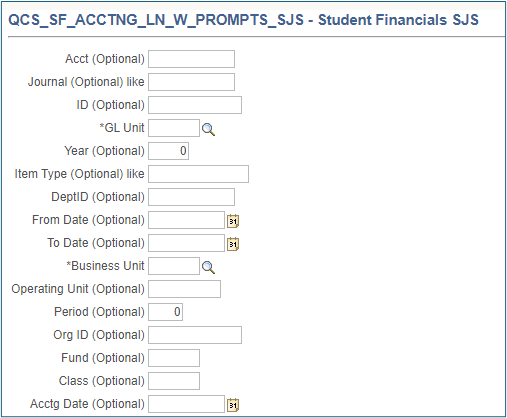
Task: Click the From Date (Optional) text box
Action: [186, 220]
